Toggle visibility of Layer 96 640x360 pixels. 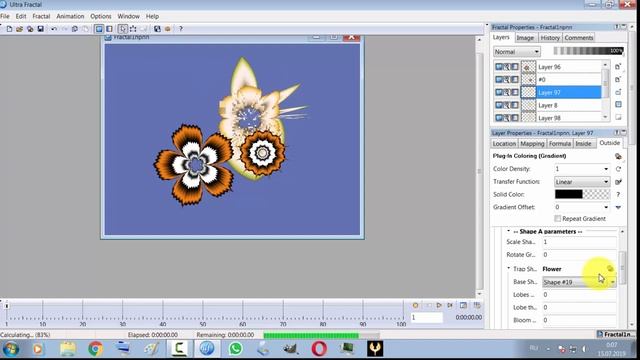click(x=499, y=67)
